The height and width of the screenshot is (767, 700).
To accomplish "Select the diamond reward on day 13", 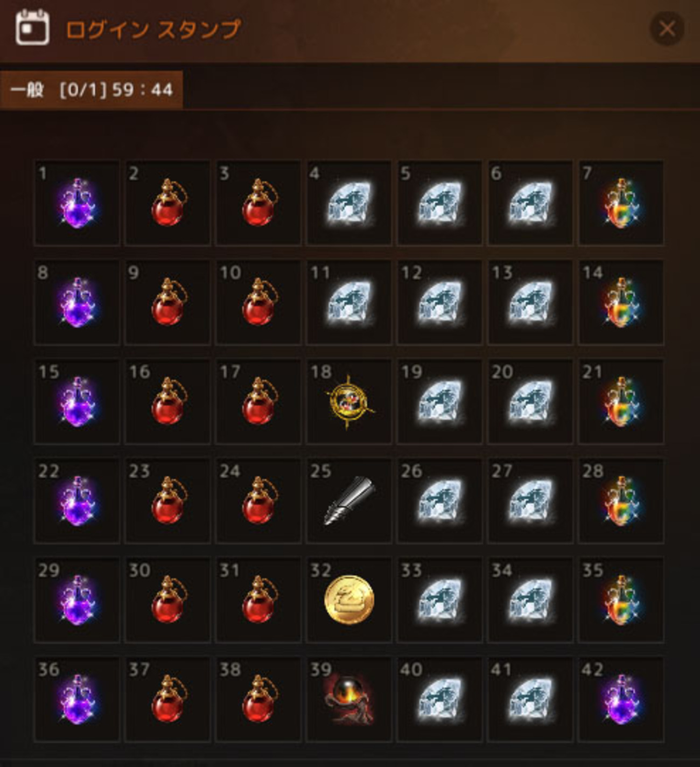I will (530, 302).
